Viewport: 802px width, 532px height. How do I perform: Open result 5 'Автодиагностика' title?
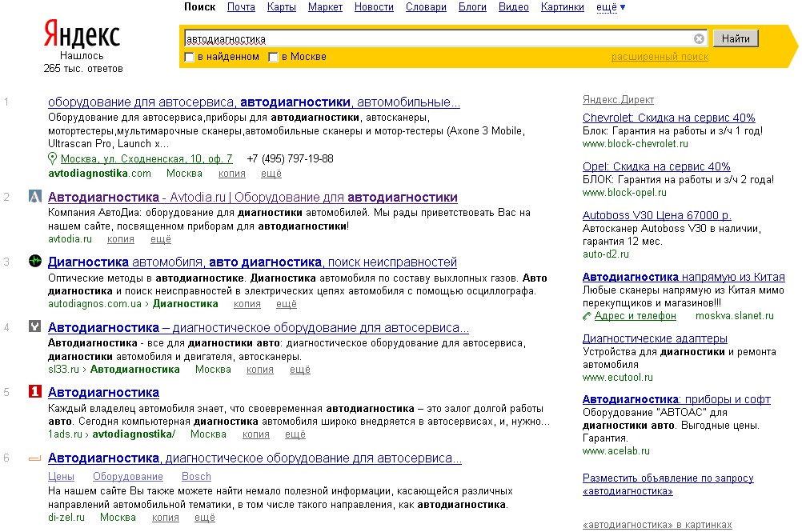click(103, 393)
